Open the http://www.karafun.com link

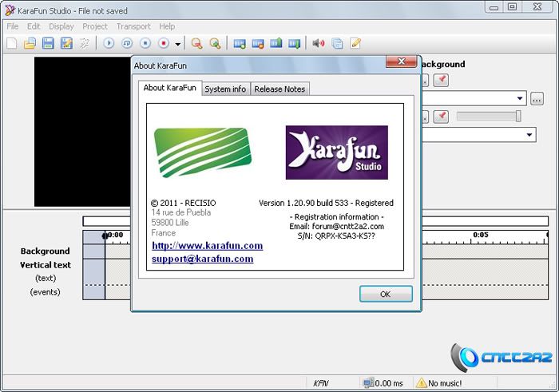[x=208, y=246]
